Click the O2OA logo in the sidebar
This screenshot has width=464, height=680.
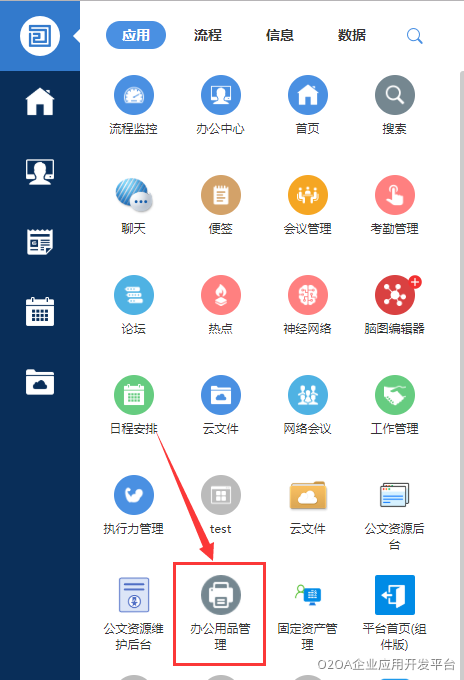[x=40, y=36]
